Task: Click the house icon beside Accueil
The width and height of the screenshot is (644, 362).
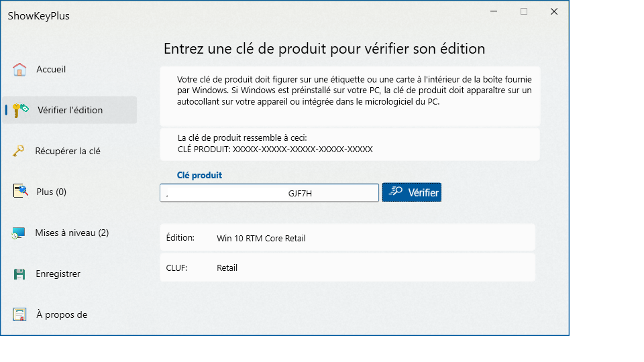Action: (19, 69)
